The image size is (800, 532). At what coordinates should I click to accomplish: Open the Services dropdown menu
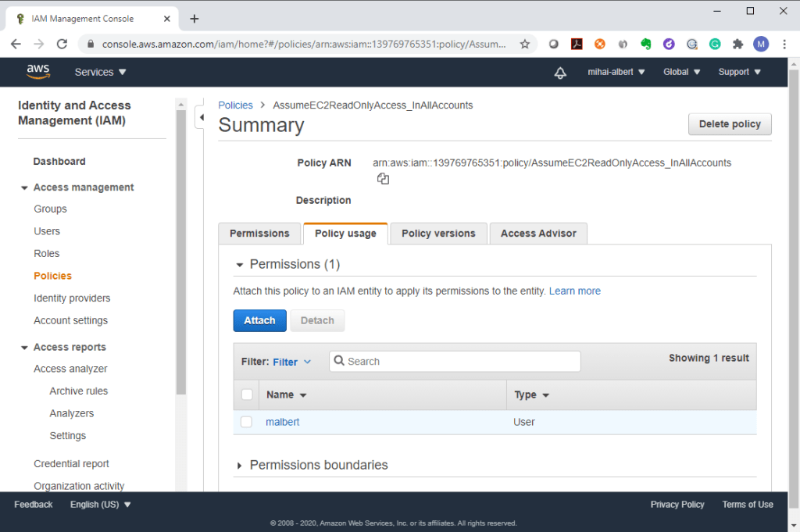click(x=100, y=72)
